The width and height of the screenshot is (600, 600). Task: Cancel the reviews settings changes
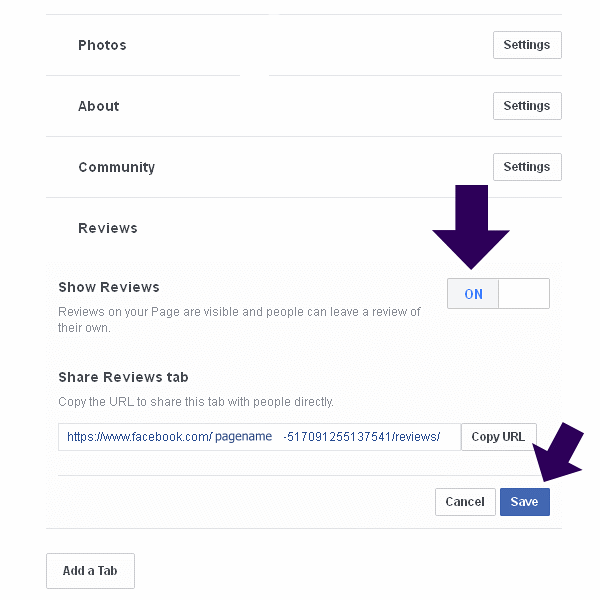point(465,502)
